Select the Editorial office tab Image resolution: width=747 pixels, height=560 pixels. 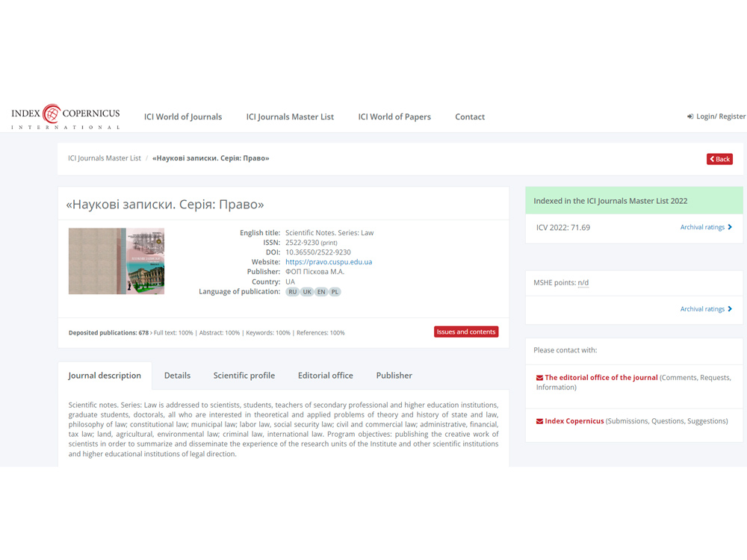coord(325,376)
